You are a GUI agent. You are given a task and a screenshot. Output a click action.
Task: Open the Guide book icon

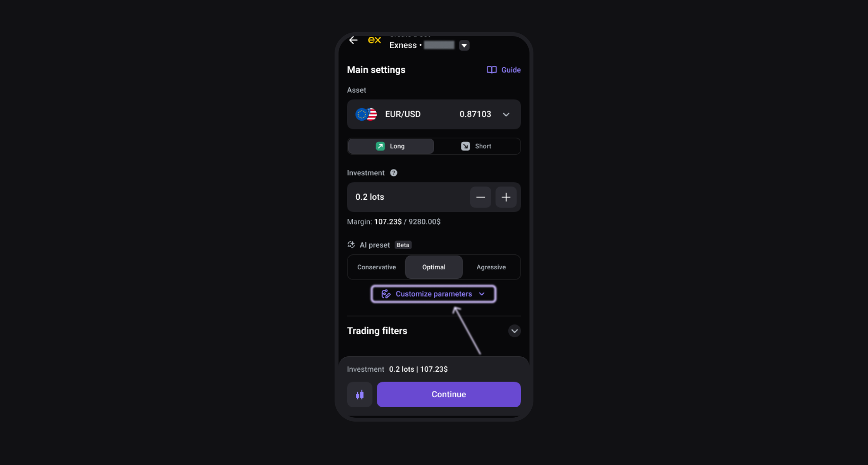491,70
